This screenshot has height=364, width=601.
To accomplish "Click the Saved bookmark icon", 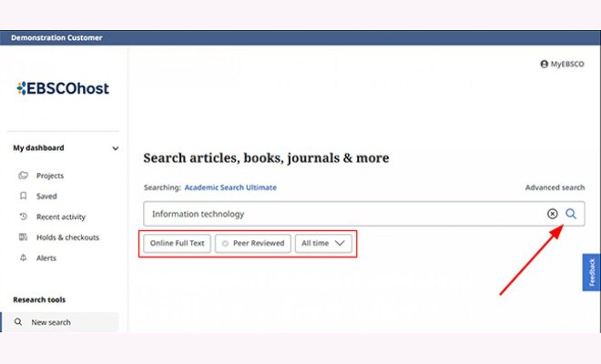I will click(24, 196).
